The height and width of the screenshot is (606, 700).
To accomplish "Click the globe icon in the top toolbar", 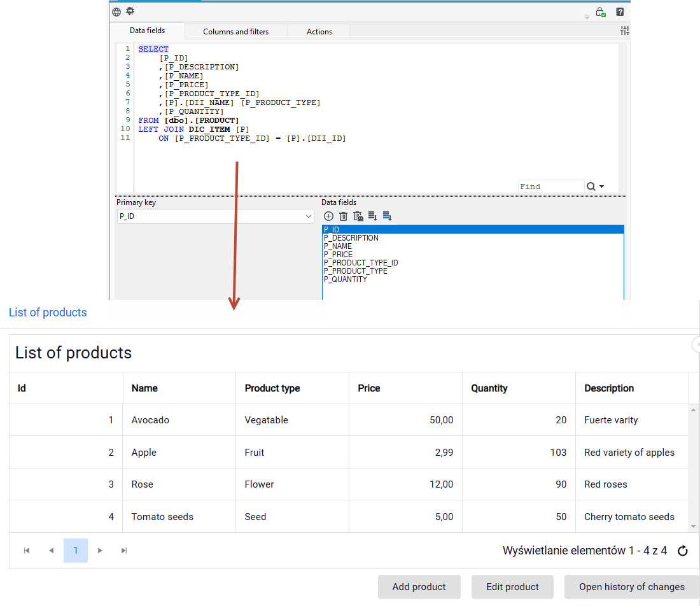I will pyautogui.click(x=116, y=12).
